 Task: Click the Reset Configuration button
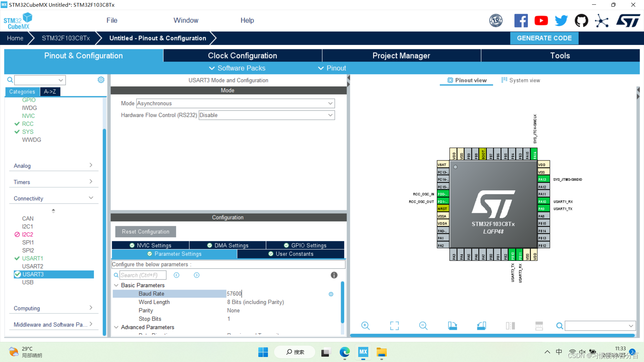point(146,232)
